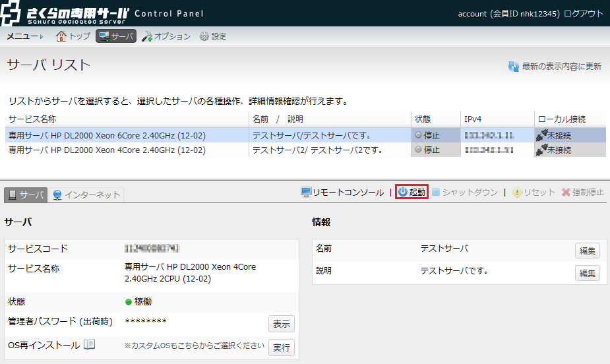610x364 pixels.
Task: Refresh list with 最新の表示内容に更新
Action: pos(555,67)
